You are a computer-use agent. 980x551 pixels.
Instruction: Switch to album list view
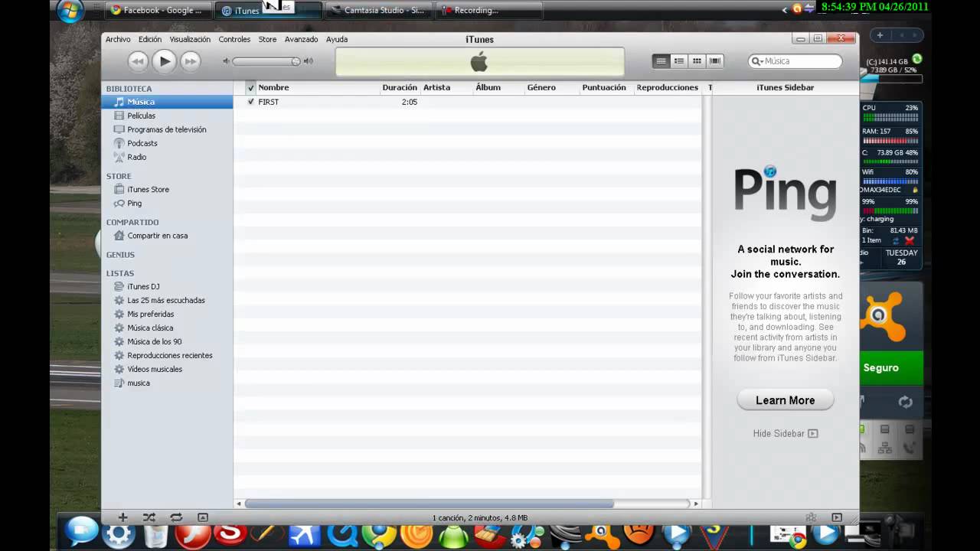(x=679, y=61)
